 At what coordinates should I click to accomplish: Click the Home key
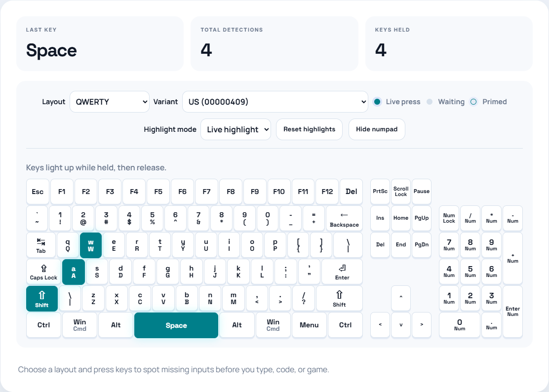coord(401,218)
